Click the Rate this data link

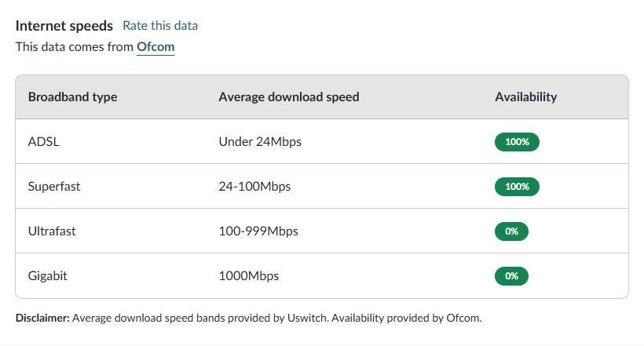point(160,26)
